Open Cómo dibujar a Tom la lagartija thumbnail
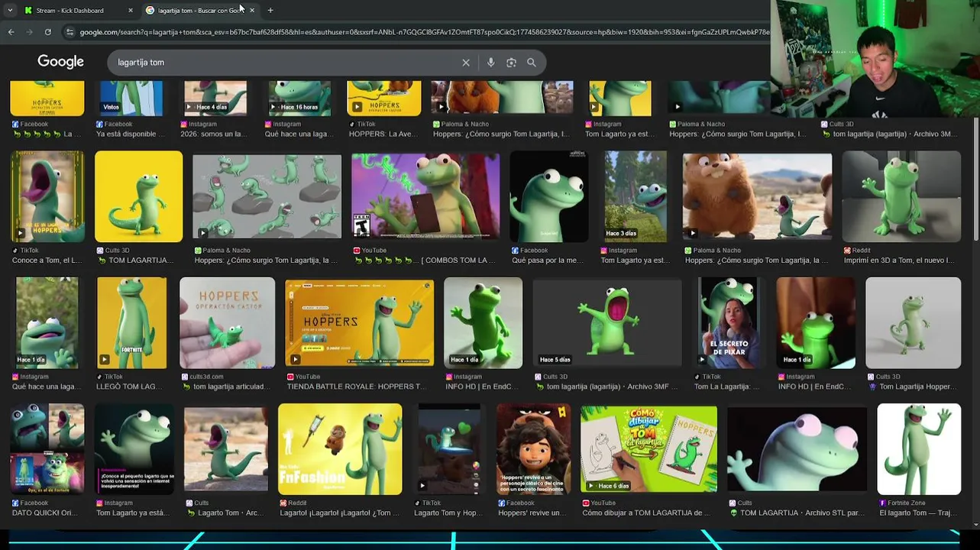The width and height of the screenshot is (980, 550). [649, 448]
